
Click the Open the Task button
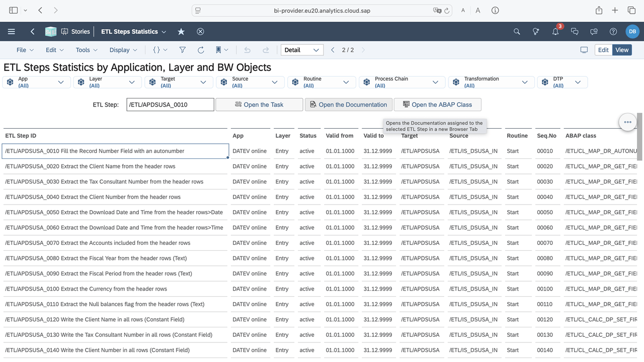(259, 105)
